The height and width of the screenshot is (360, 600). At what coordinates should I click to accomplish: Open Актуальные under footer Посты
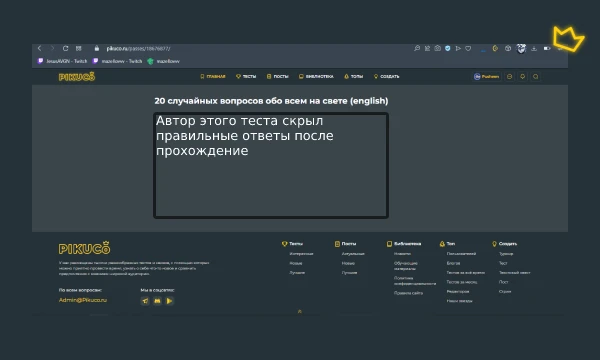tap(353, 254)
